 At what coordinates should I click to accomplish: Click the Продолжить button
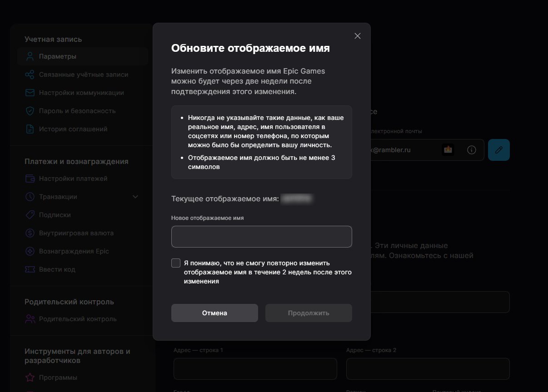click(309, 313)
